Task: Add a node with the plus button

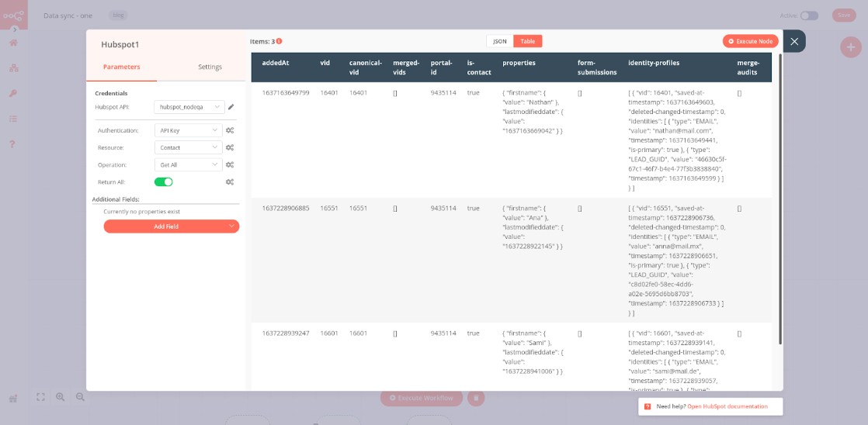Action: (850, 47)
